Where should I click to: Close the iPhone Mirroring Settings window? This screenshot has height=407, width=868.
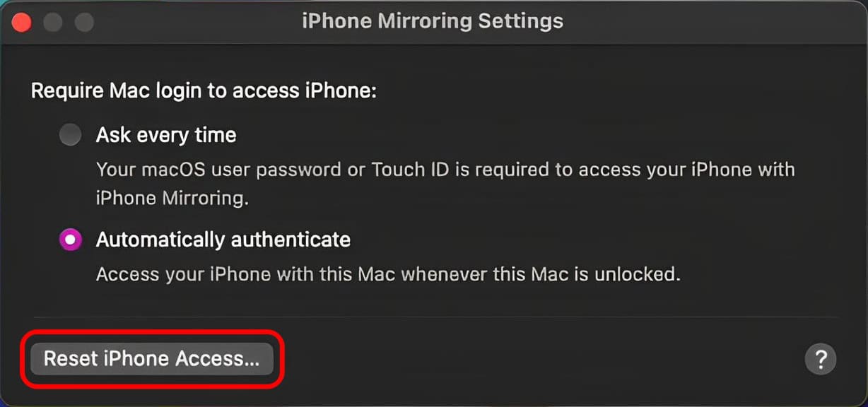coord(21,21)
